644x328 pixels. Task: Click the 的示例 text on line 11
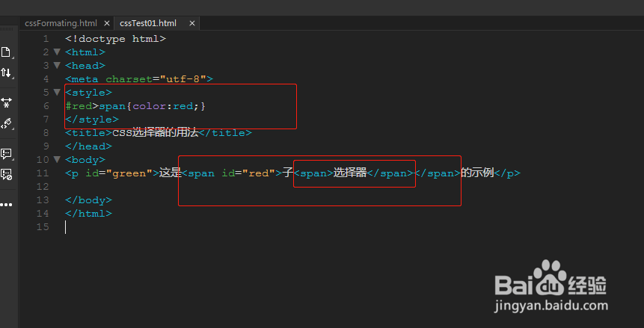click(x=477, y=173)
